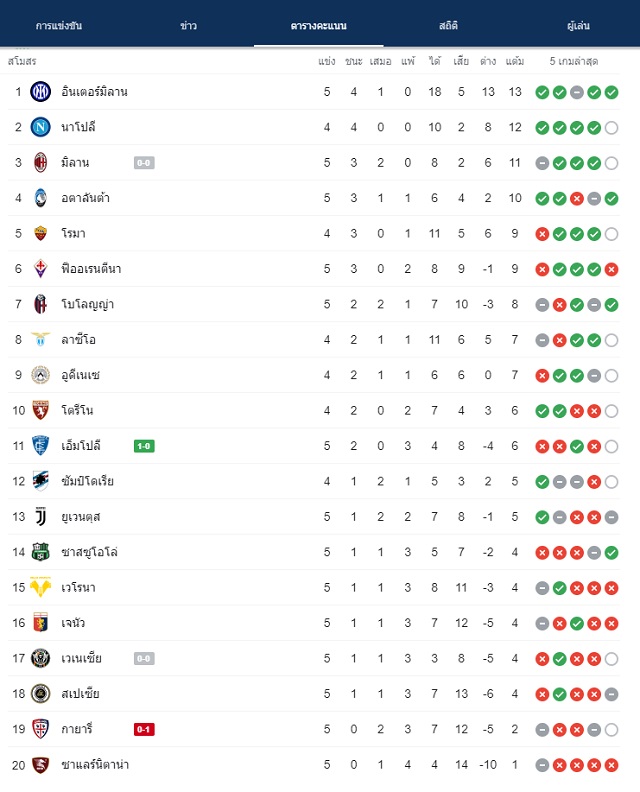This screenshot has height=792, width=640.
Task: Click the Inter Milan club crest
Action: click(x=40, y=92)
